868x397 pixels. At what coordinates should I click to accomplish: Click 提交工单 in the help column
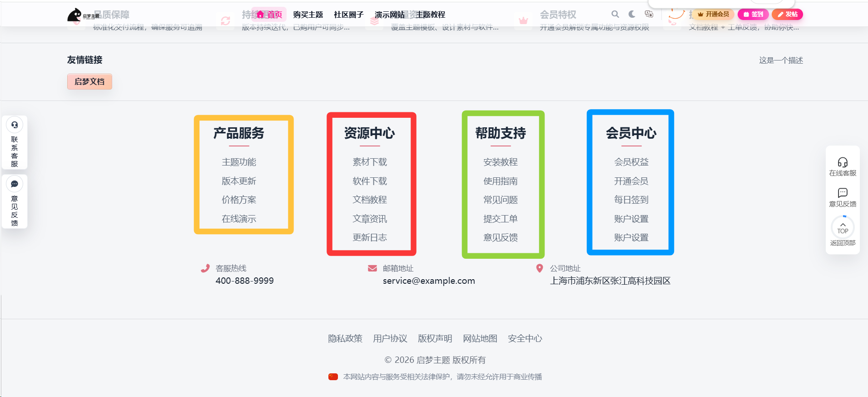(501, 219)
